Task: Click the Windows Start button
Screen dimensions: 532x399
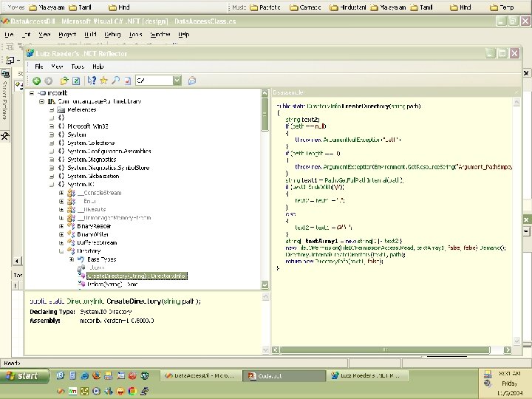Action: (x=22, y=376)
